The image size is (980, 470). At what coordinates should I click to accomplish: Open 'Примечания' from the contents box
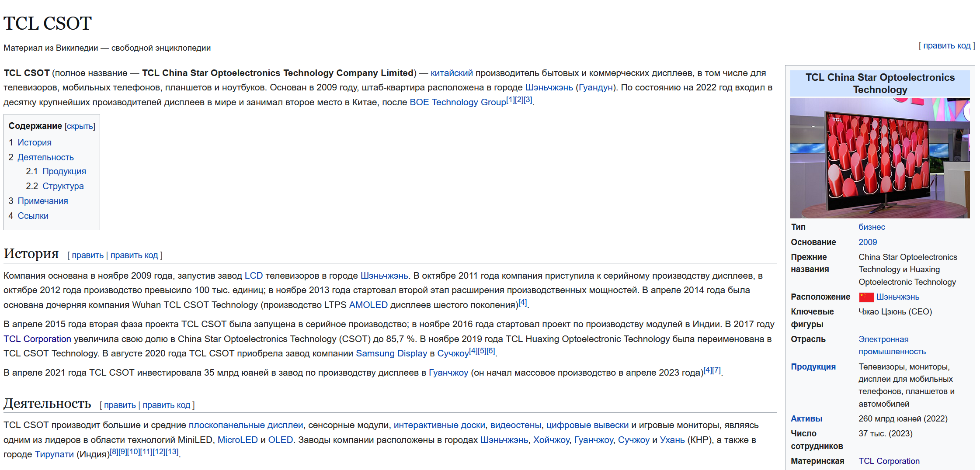[43, 201]
